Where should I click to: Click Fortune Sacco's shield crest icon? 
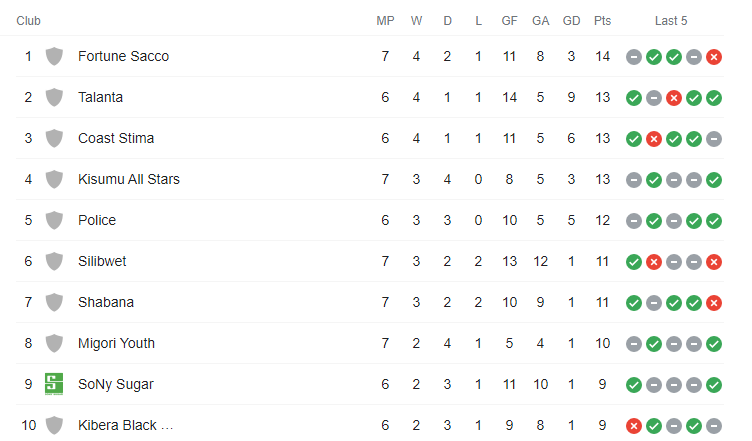click(54, 56)
